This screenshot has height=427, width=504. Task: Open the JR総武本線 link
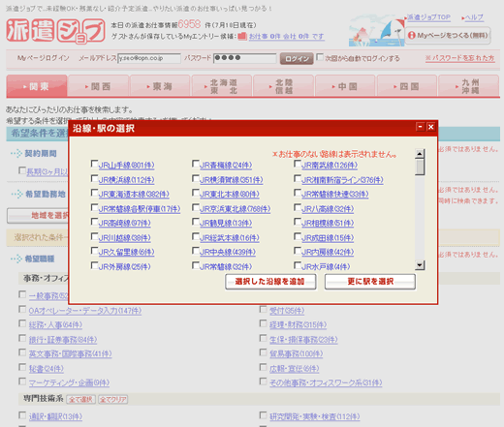point(230,238)
